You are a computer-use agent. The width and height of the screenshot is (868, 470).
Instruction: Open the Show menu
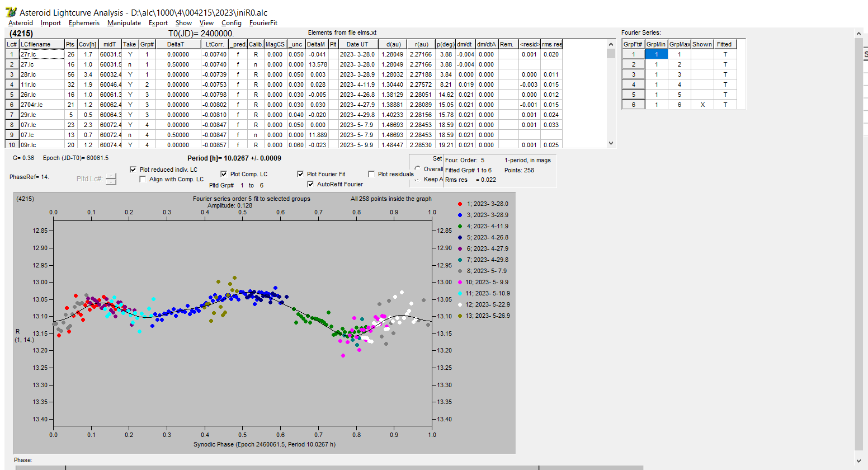tap(183, 23)
